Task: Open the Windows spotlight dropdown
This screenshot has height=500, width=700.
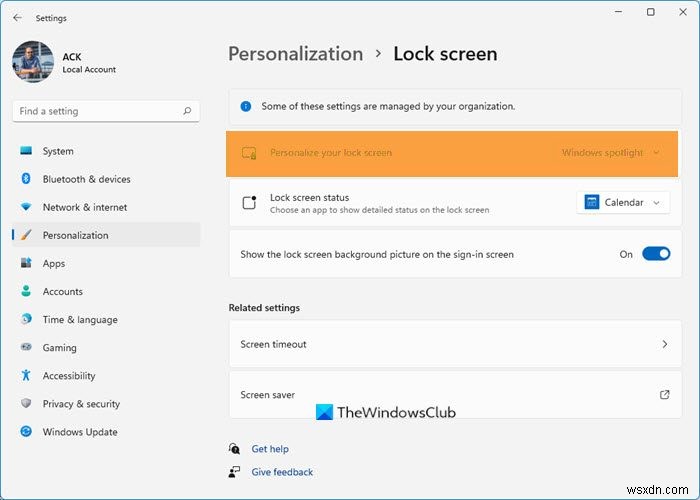Action: click(x=611, y=153)
